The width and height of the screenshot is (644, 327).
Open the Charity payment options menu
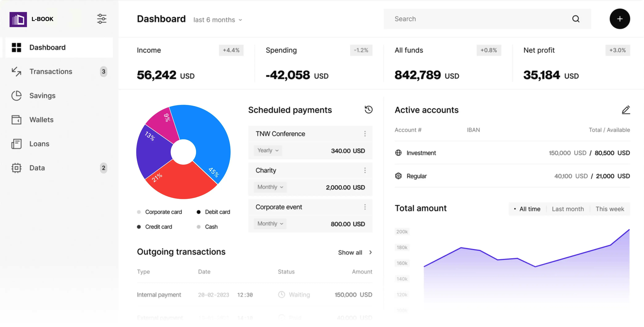point(365,170)
